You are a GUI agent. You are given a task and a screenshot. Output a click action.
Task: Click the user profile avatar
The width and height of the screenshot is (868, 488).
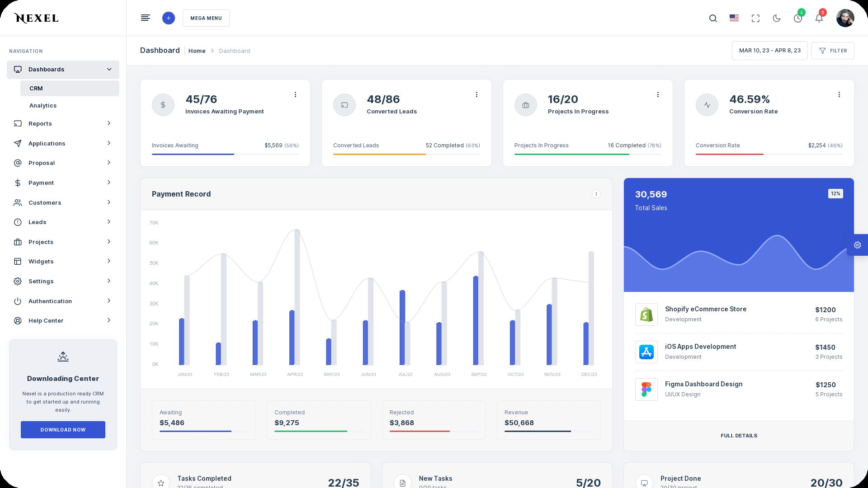[845, 18]
